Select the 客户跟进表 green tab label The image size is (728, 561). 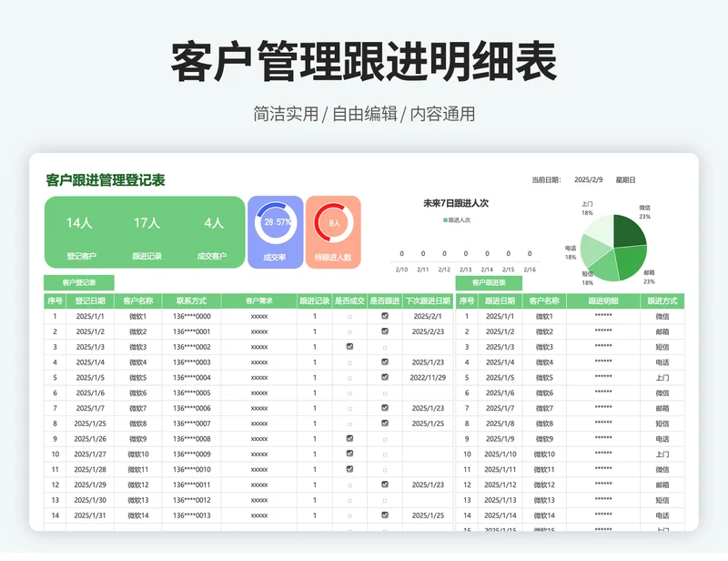click(x=489, y=282)
